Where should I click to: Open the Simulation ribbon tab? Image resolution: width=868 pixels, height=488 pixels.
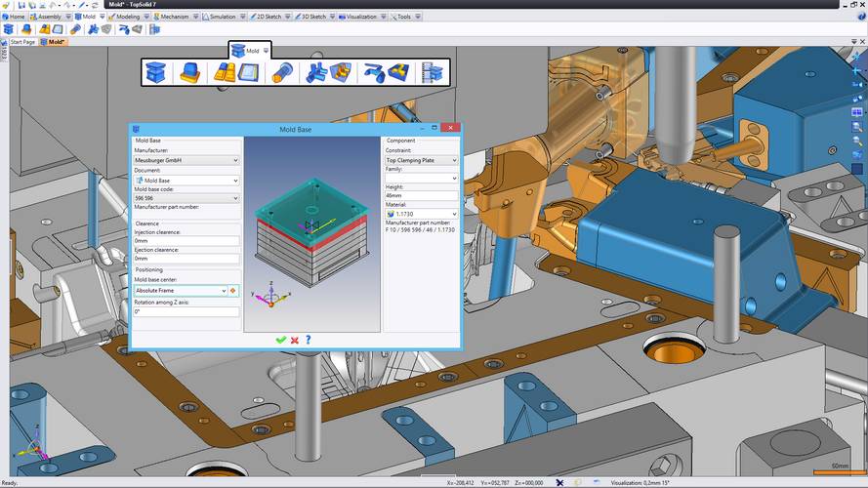click(224, 17)
